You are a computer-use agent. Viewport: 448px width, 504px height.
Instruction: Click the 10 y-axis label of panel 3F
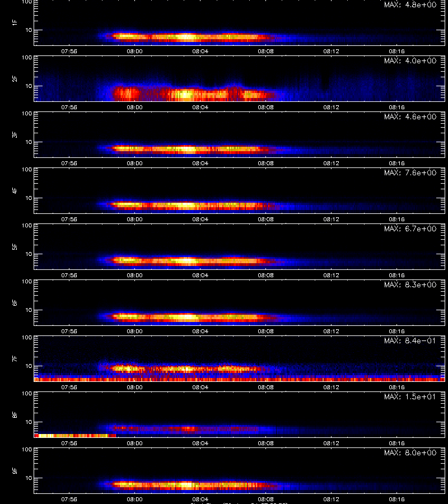[x=29, y=142]
